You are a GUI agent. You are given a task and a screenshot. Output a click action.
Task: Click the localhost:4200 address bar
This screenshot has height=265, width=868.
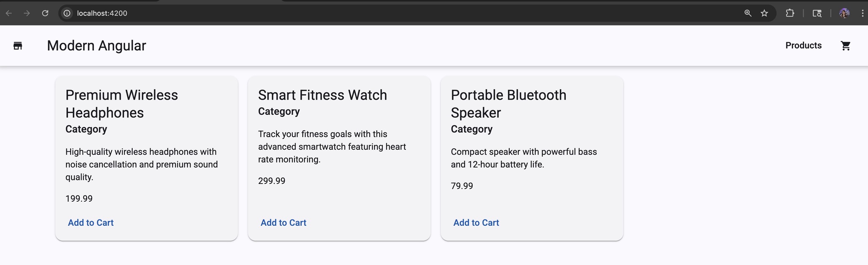(x=101, y=13)
